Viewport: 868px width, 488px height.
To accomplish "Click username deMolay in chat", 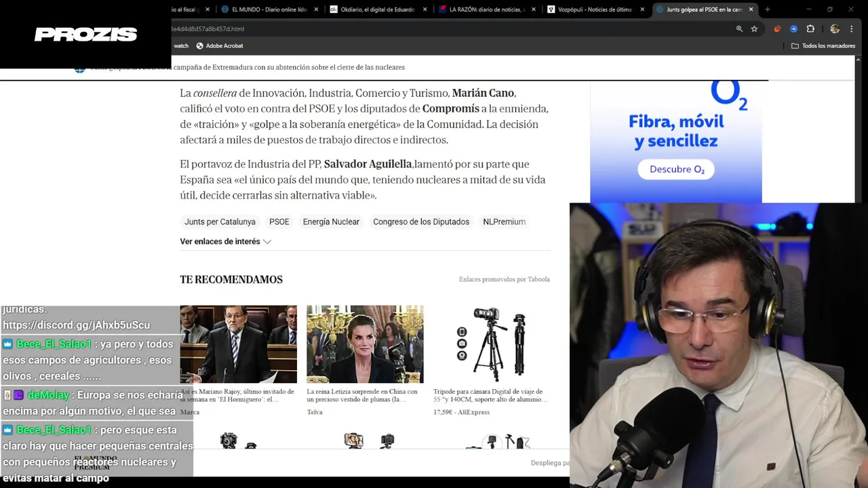I will point(49,395).
